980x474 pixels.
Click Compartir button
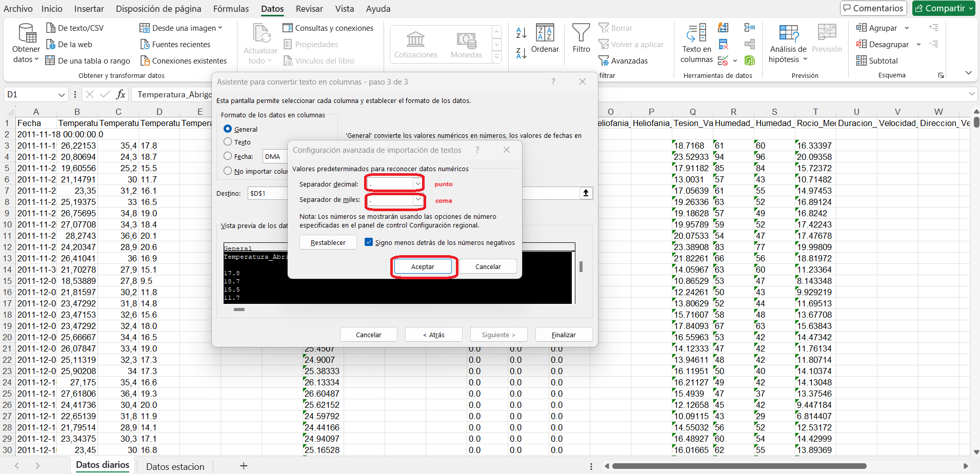tap(944, 8)
